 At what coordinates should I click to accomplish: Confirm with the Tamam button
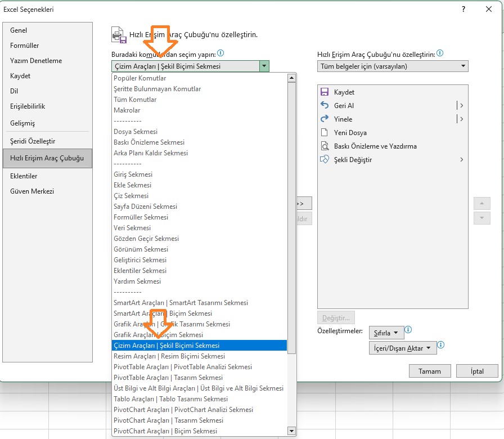tap(430, 371)
